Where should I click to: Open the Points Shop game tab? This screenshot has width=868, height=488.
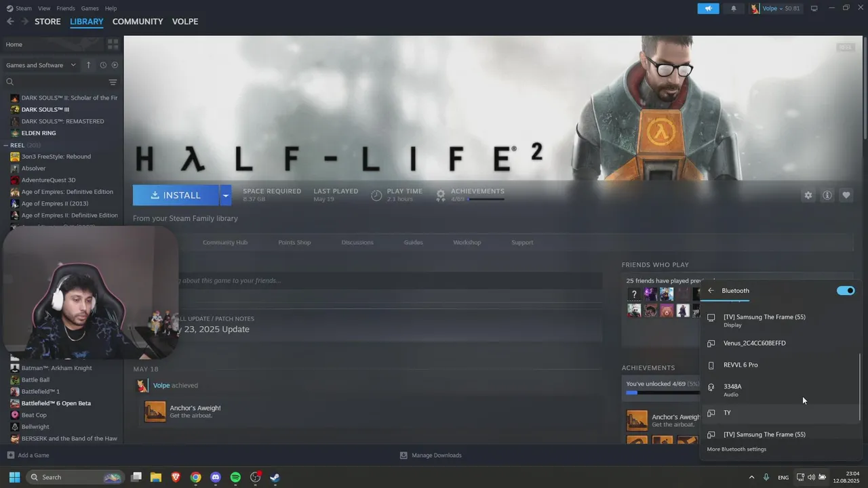coord(294,243)
